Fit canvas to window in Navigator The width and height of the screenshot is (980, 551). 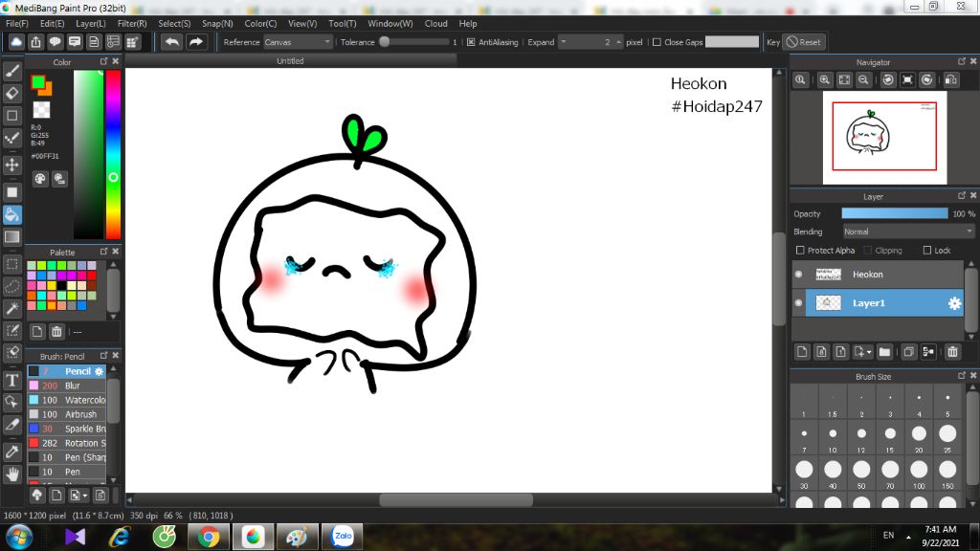pos(844,80)
